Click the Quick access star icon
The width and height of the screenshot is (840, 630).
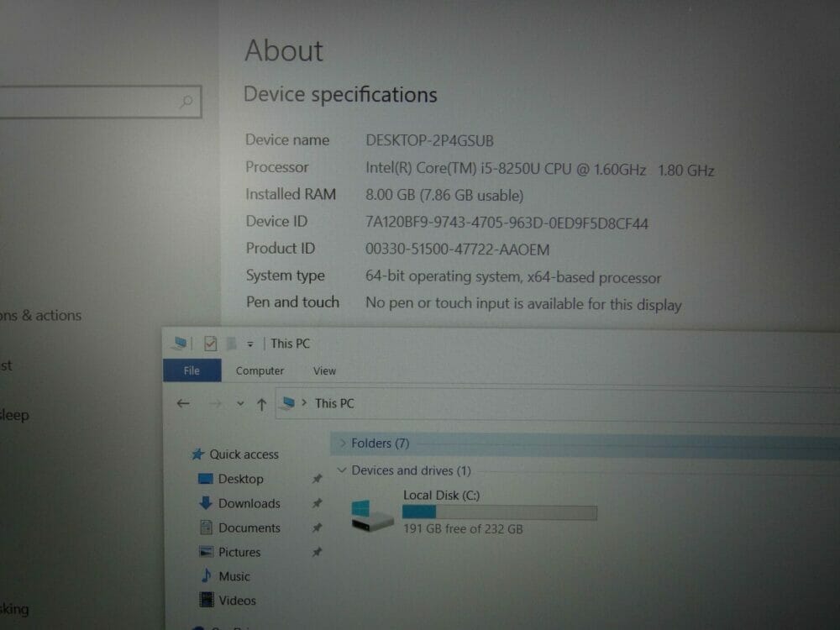click(197, 454)
